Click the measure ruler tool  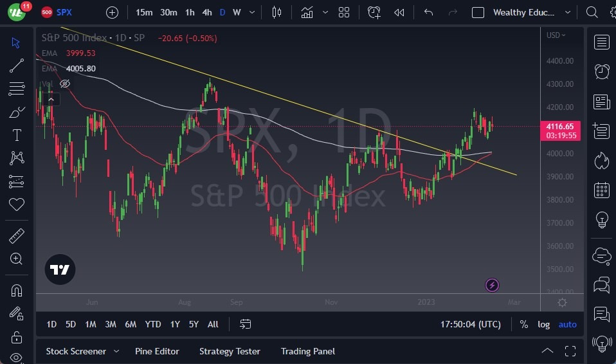click(17, 236)
